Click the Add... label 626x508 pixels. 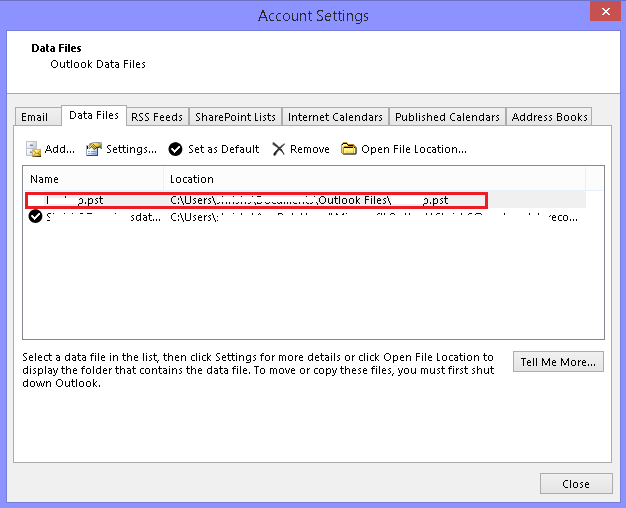coord(59,149)
